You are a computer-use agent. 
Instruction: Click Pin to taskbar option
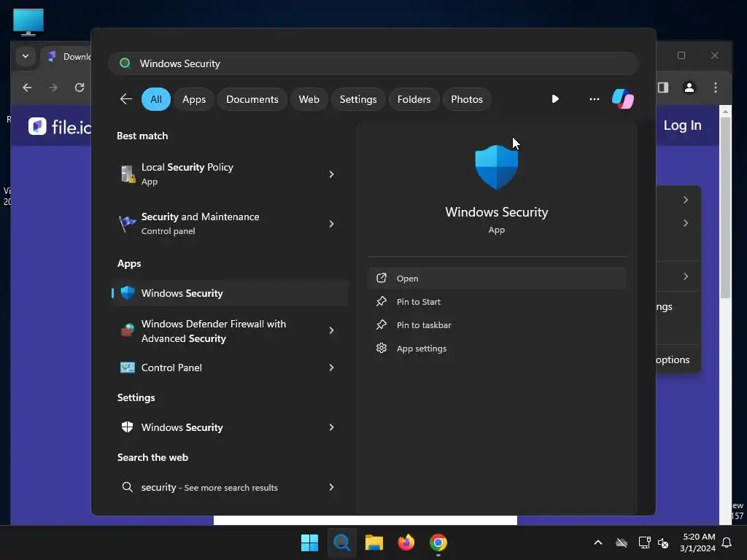[496, 324]
